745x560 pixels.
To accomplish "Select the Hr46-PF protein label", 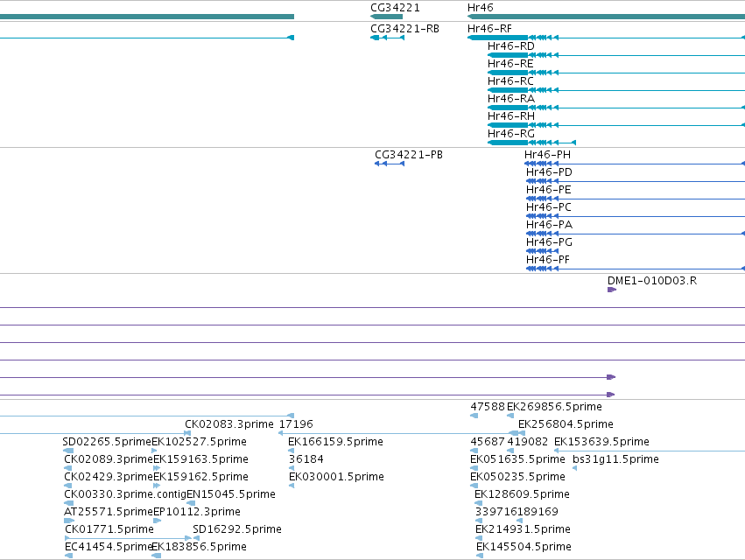I will (x=547, y=259).
